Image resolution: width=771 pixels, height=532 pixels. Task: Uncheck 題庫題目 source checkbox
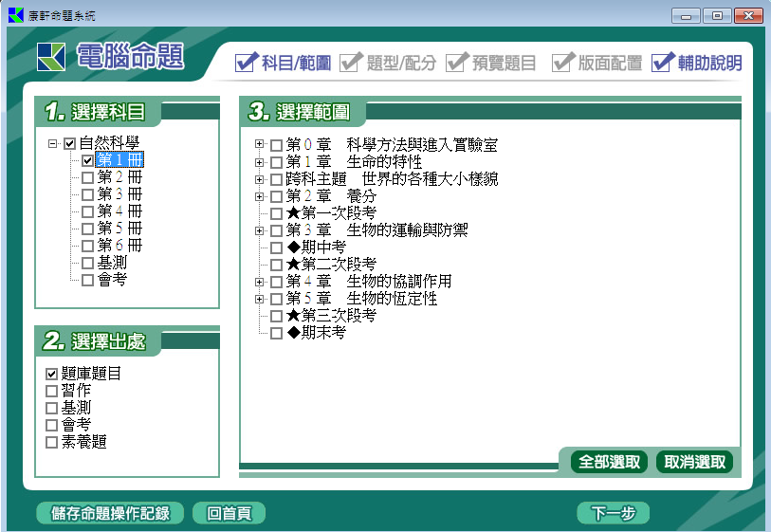click(x=51, y=375)
